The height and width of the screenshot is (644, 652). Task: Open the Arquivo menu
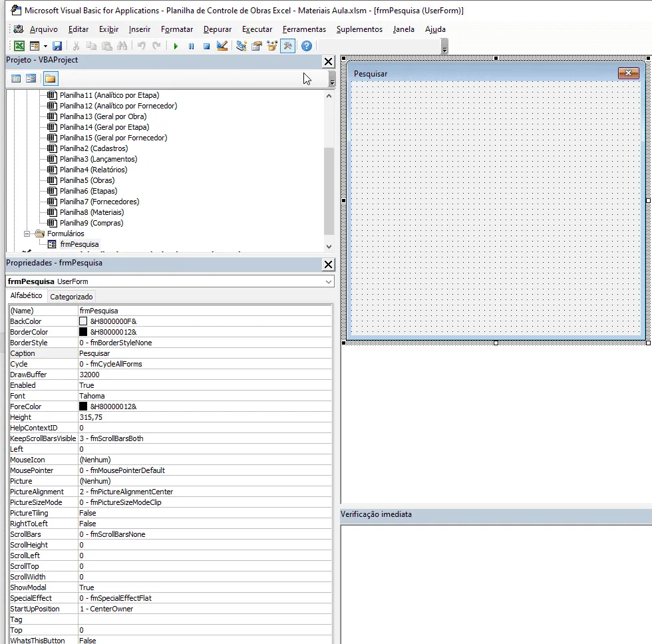click(x=44, y=29)
